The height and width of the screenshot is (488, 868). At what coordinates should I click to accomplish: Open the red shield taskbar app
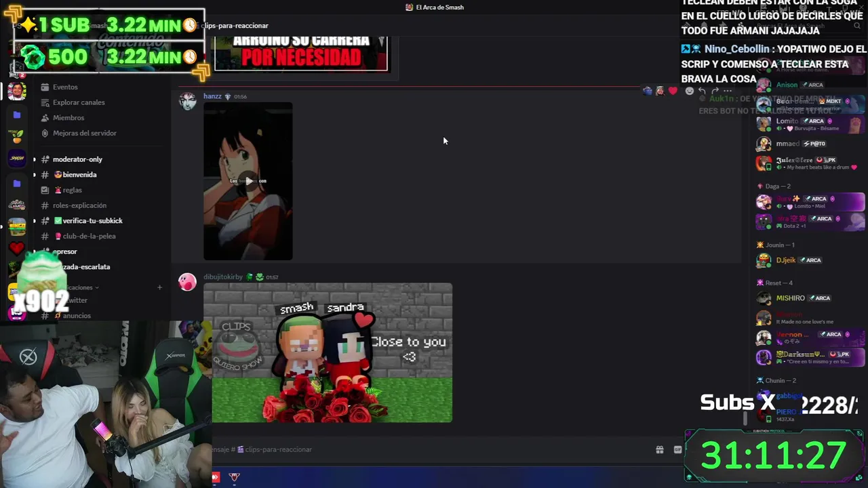pos(235,477)
